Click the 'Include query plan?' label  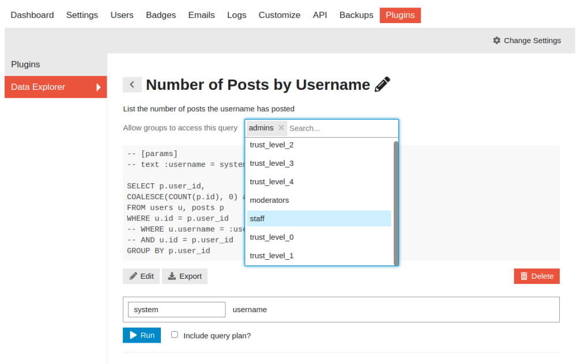coord(217,336)
